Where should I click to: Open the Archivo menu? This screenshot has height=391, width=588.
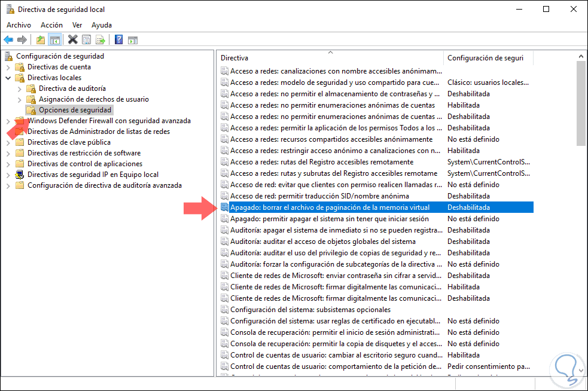pyautogui.click(x=19, y=25)
